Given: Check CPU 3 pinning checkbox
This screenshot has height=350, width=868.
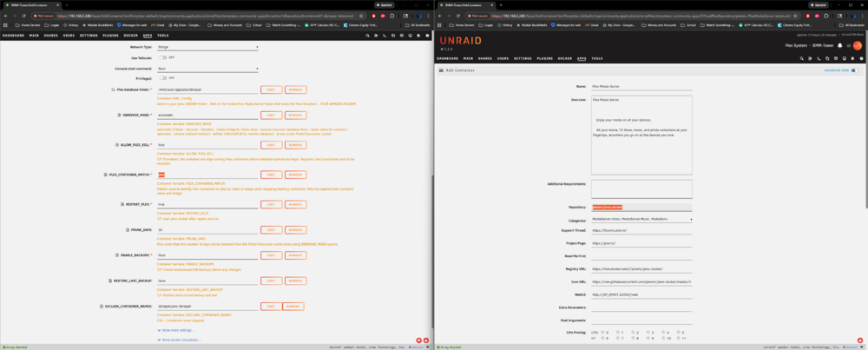Looking at the screenshot, I should pyautogui.click(x=648, y=333).
